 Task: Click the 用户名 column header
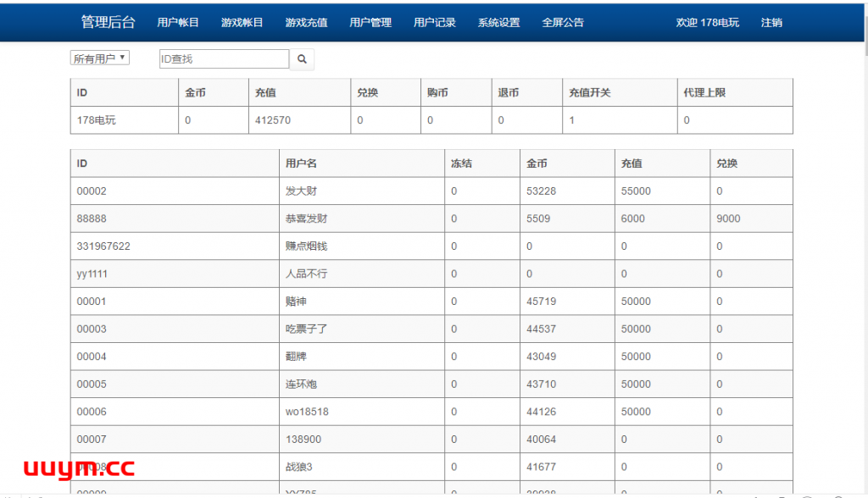(x=301, y=163)
